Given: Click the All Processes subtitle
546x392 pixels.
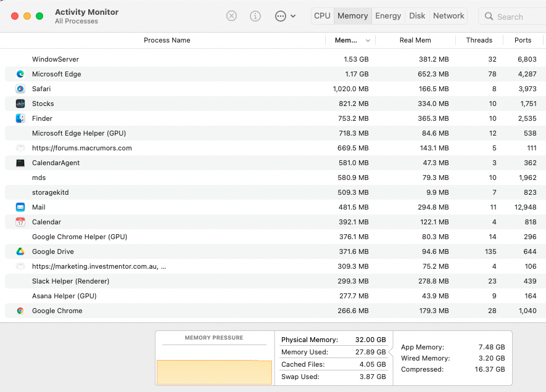Looking at the screenshot, I should click(x=77, y=21).
